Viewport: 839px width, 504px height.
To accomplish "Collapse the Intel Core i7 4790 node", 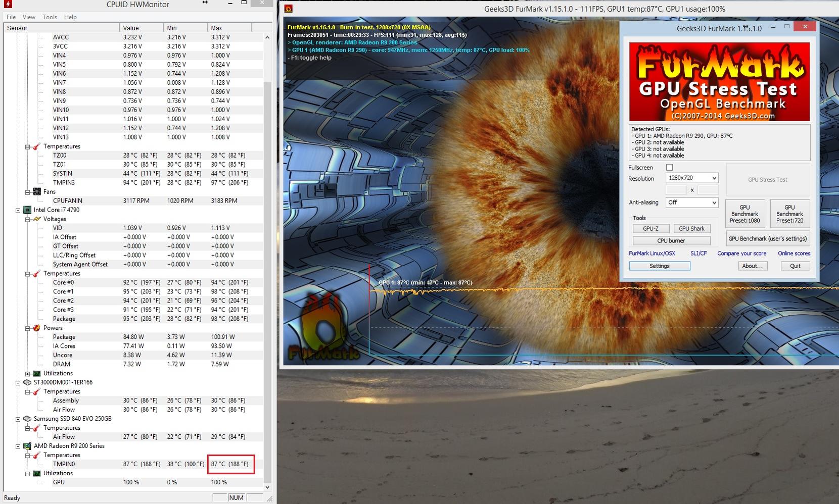I will pos(18,210).
